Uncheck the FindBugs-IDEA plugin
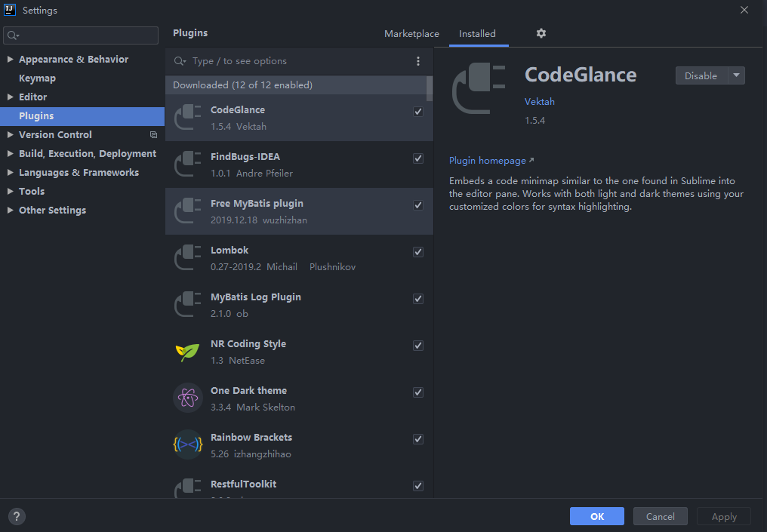 [418, 158]
